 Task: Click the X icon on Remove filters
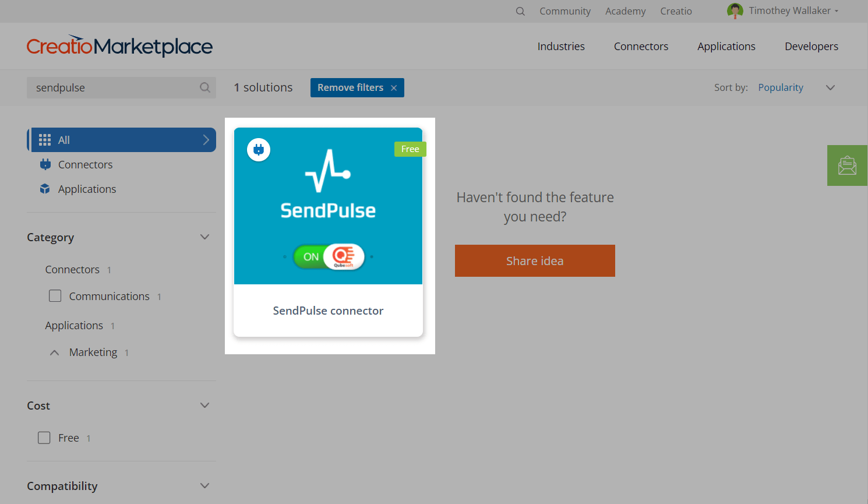tap(394, 88)
